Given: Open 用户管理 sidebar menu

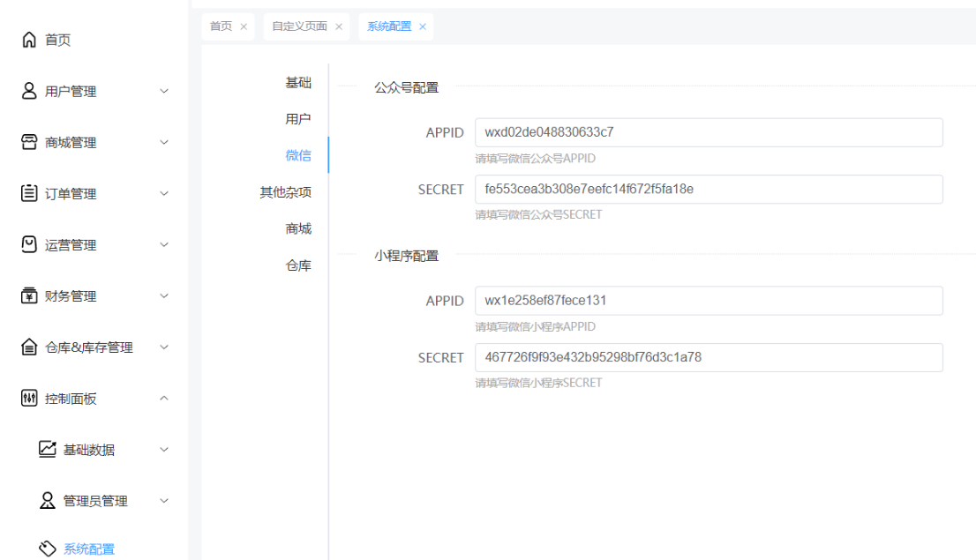Looking at the screenshot, I should (x=71, y=92).
